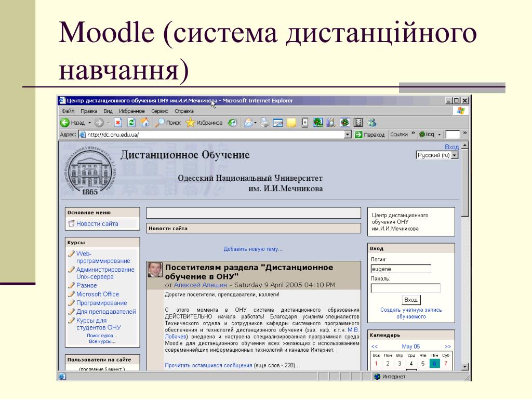
Task: Open the Администрирование Unix-сервера course
Action: click(x=105, y=273)
